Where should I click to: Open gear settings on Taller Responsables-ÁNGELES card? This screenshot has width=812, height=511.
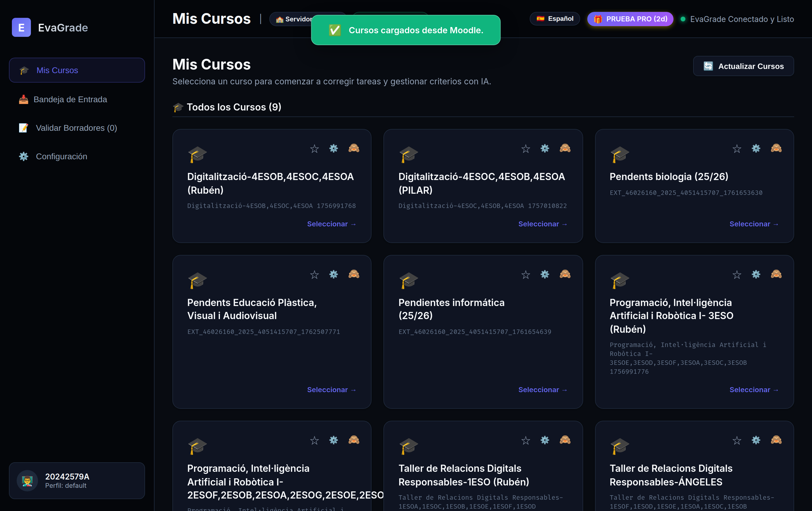756,440
